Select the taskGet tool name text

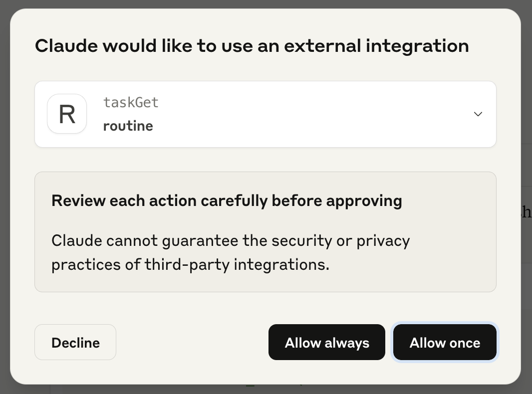click(x=131, y=102)
